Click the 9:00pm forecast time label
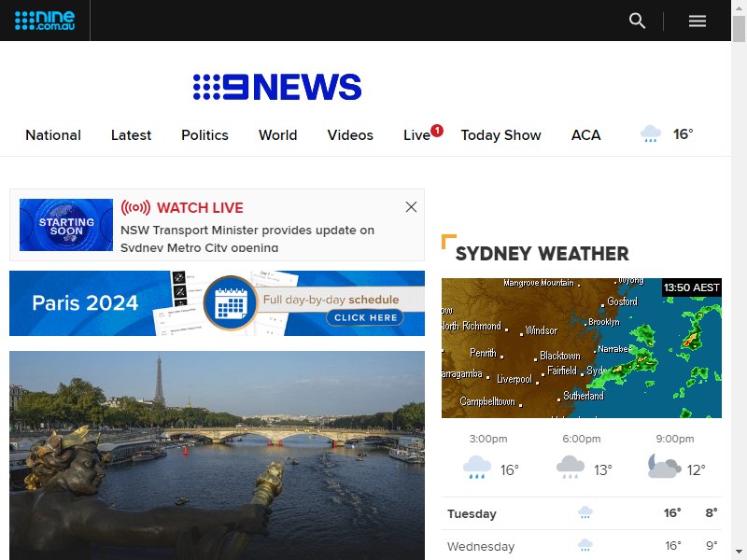This screenshot has height=560, width=747. [x=674, y=439]
